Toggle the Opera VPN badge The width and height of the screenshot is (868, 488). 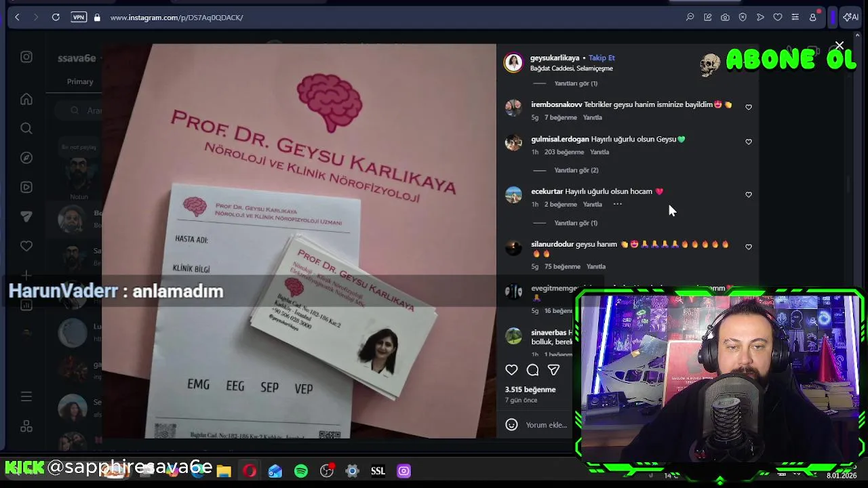[79, 17]
